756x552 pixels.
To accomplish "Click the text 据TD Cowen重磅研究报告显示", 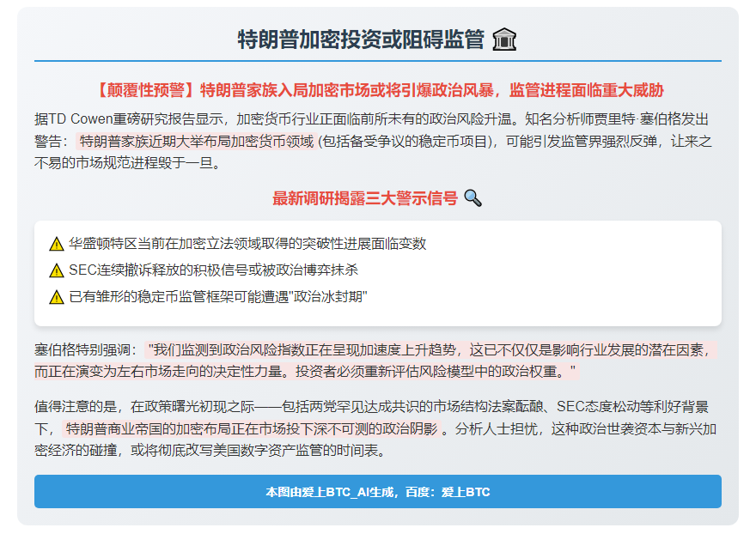I will pyautogui.click(x=129, y=119).
